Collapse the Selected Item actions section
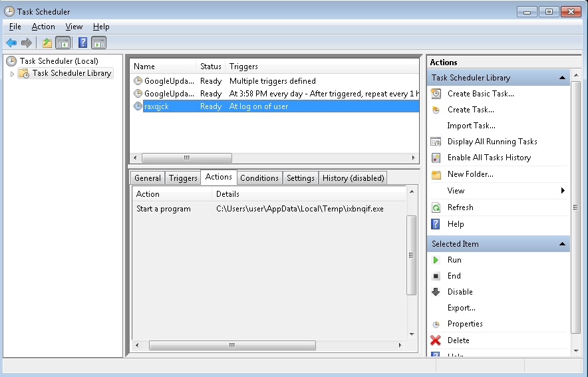 562,244
